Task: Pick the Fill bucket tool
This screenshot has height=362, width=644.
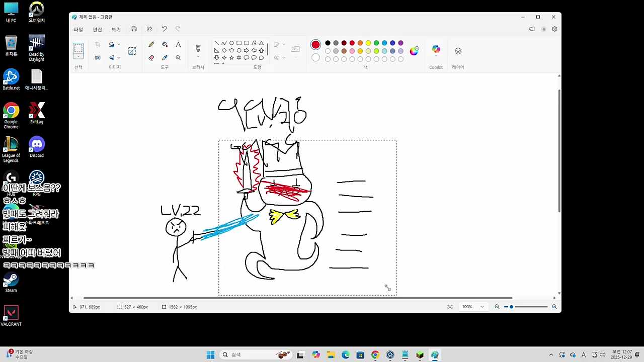Action: pyautogui.click(x=165, y=45)
